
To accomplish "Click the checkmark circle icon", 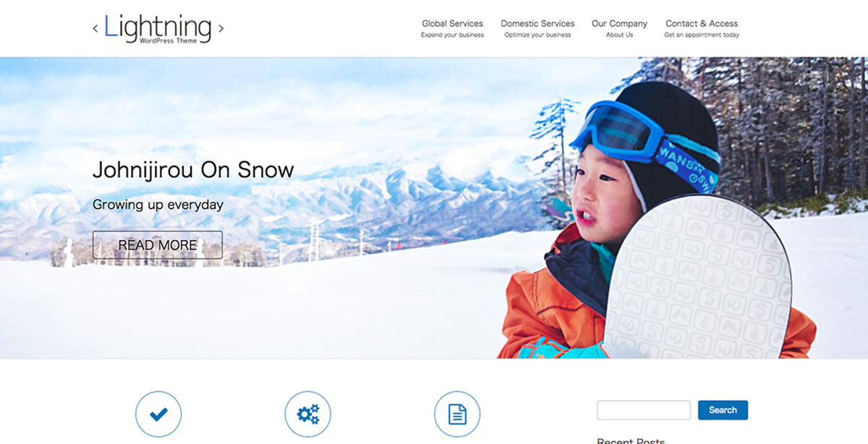I will coord(158,414).
